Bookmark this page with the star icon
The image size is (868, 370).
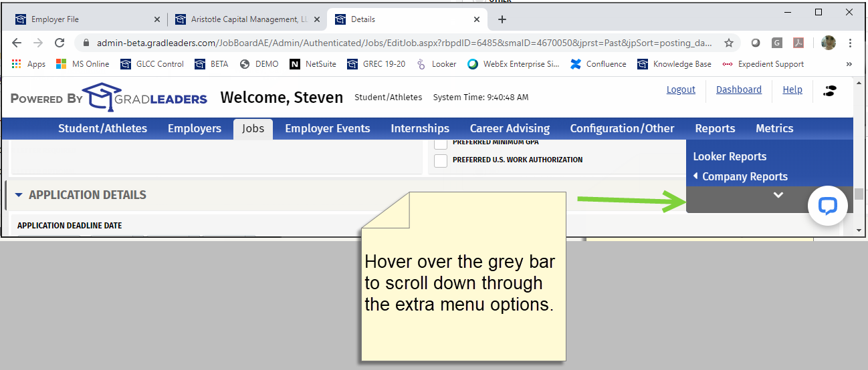tap(729, 43)
